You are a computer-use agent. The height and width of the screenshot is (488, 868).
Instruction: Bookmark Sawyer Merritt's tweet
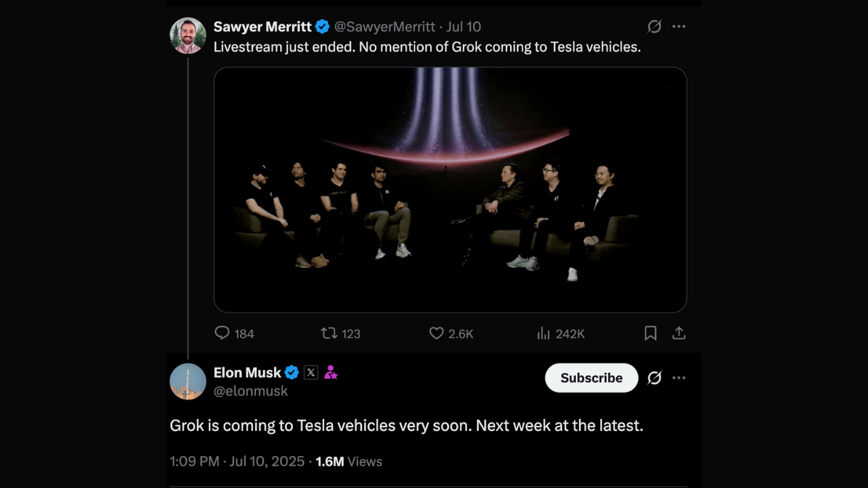coord(650,333)
